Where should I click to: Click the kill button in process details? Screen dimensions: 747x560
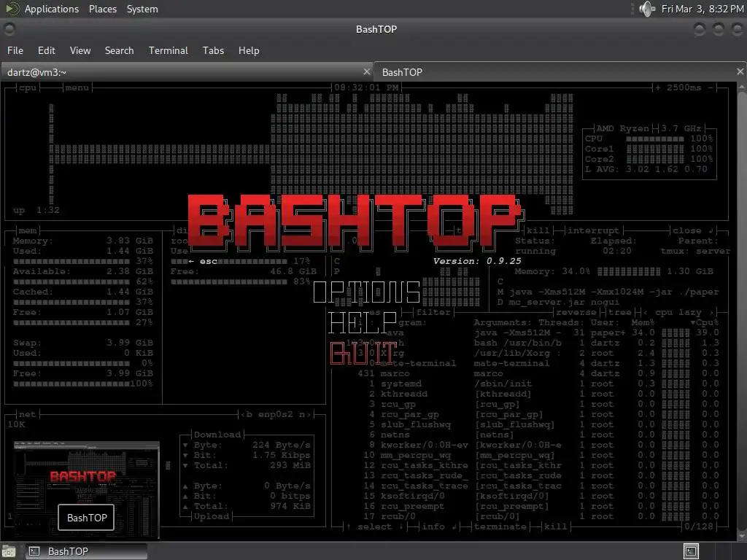click(538, 230)
